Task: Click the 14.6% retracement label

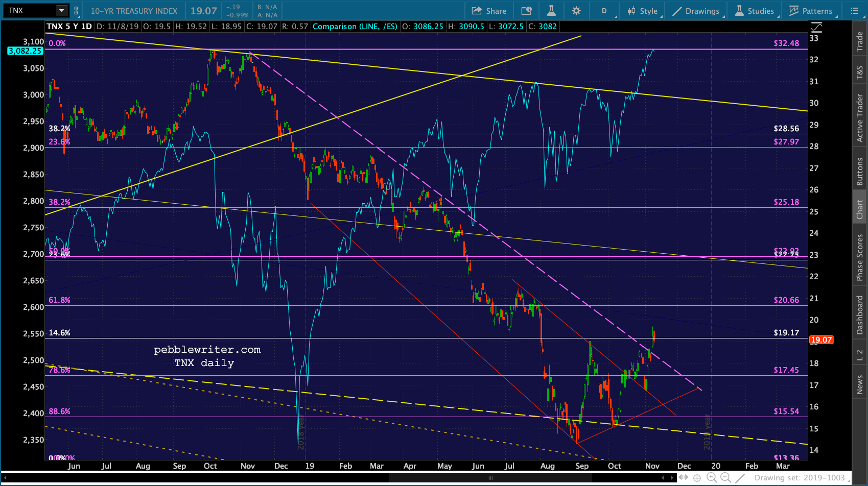Action: (x=59, y=332)
